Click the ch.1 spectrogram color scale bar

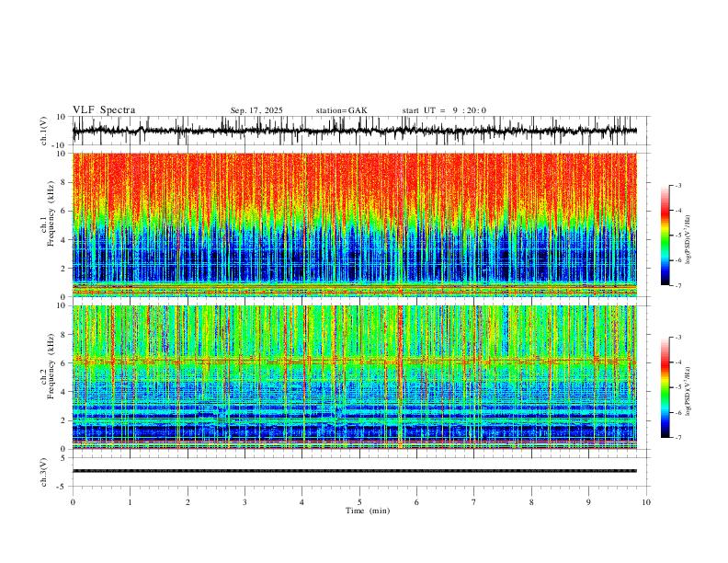pyautogui.click(x=665, y=236)
